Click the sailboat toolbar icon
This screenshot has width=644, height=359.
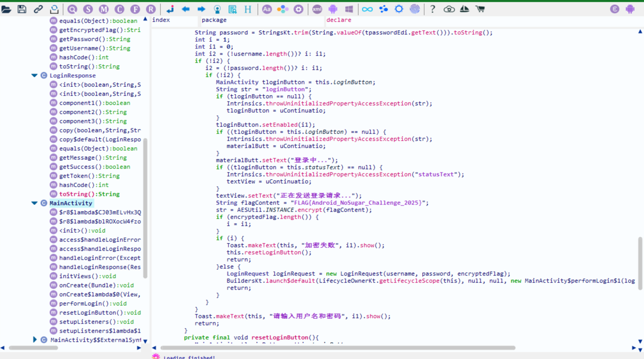[464, 9]
